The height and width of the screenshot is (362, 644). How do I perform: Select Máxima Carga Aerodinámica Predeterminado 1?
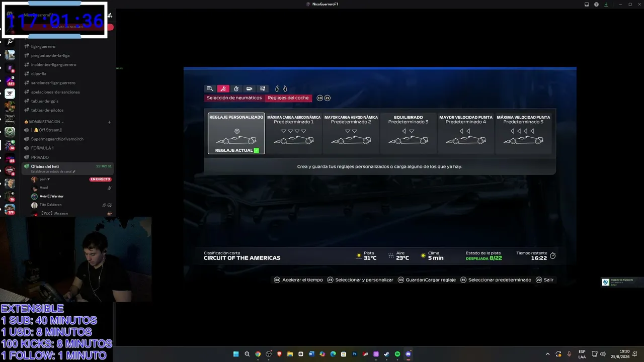tap(294, 133)
